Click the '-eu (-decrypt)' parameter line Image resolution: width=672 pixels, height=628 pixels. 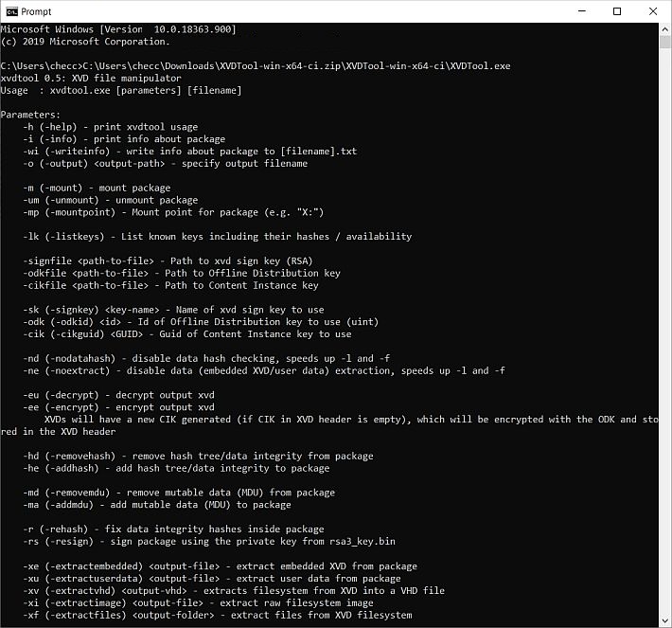point(118,395)
